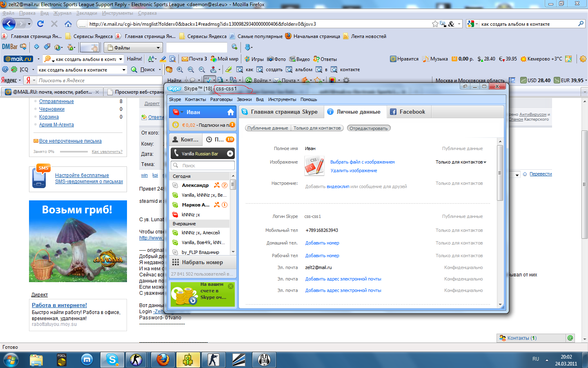This screenshot has width=588, height=368.
Task: Click Удалить изображение link
Action: pyautogui.click(x=354, y=171)
